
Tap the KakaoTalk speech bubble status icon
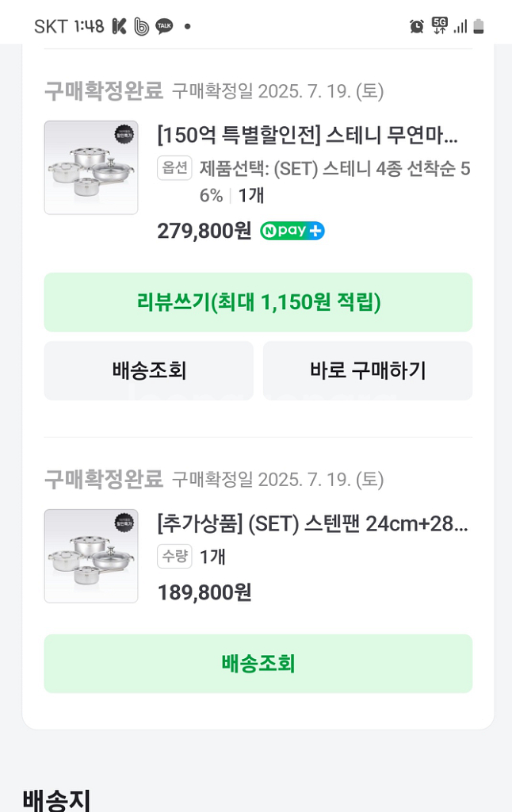(x=164, y=26)
